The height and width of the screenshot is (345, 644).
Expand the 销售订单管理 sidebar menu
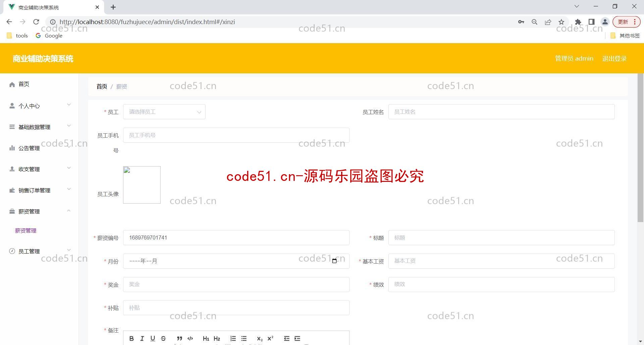pos(40,190)
